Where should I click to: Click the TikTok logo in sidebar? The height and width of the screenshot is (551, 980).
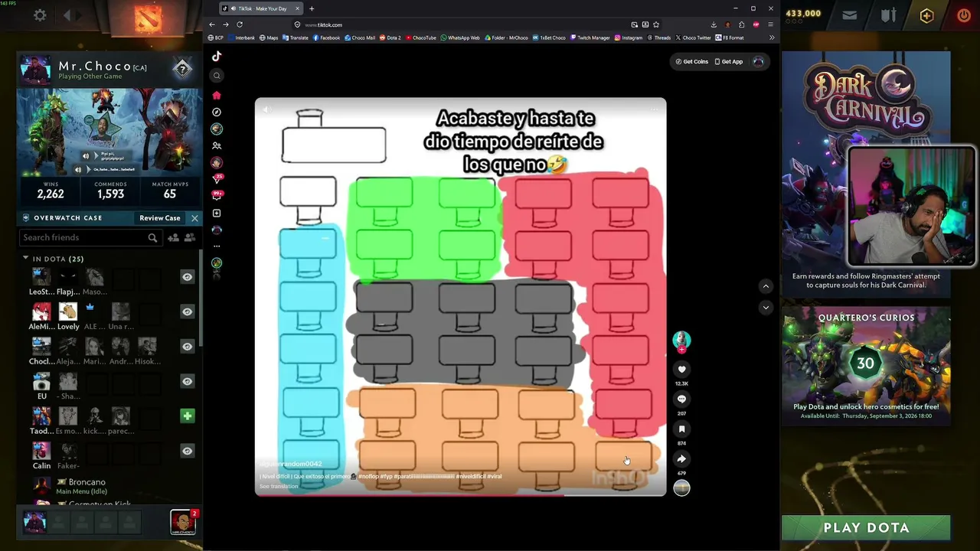coord(217,56)
